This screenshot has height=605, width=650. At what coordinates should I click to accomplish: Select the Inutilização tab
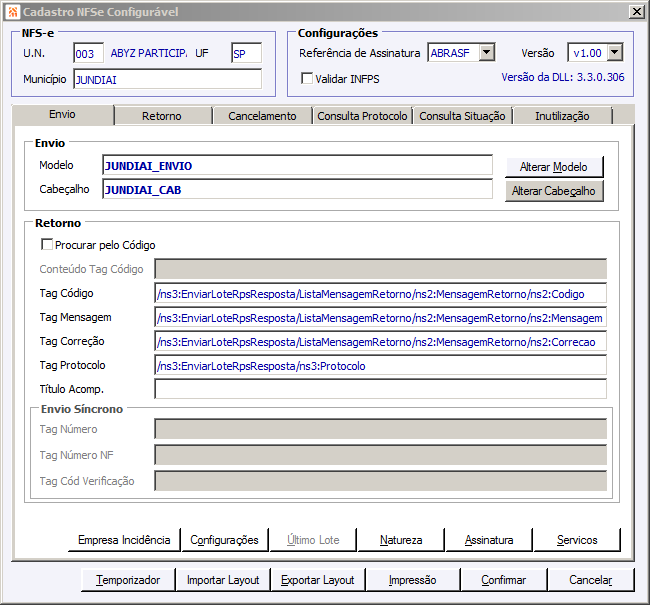point(562,116)
